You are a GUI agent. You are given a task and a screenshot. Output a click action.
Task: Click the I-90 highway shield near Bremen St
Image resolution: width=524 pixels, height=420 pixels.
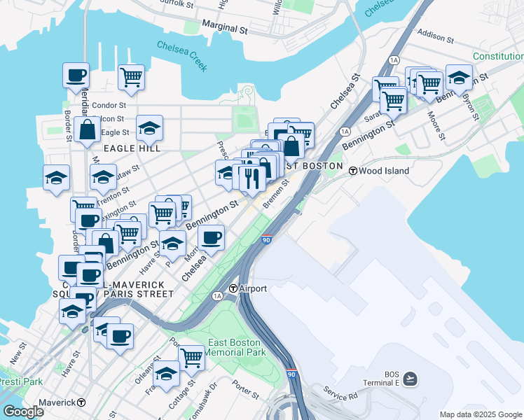[266, 239]
